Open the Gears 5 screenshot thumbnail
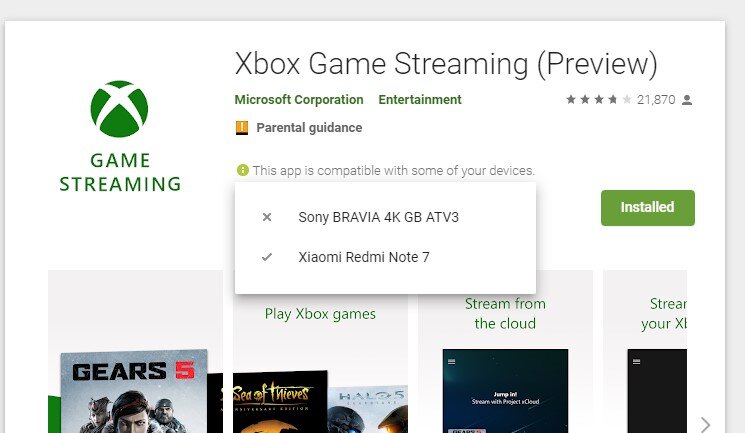The height and width of the screenshot is (433, 745). 135,352
